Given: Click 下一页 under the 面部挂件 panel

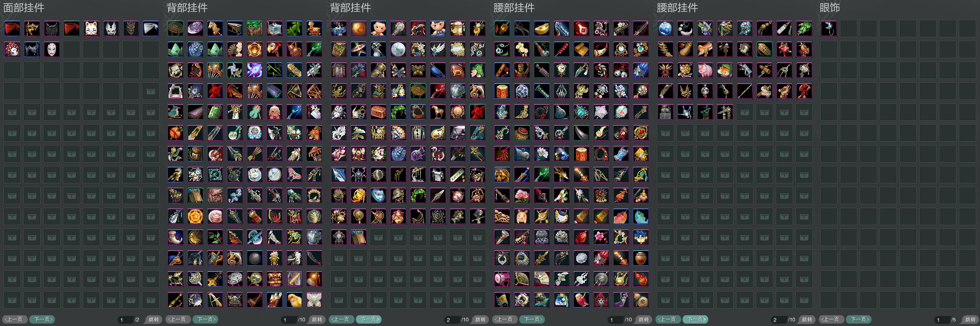Looking at the screenshot, I should pos(42,319).
